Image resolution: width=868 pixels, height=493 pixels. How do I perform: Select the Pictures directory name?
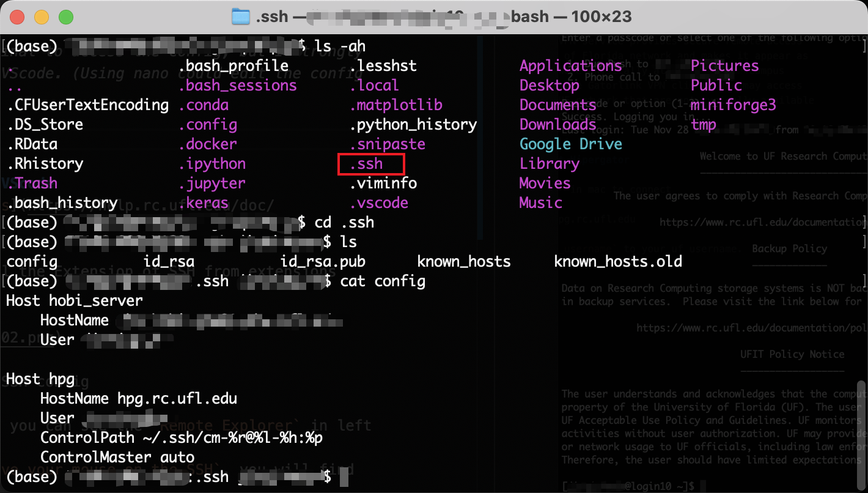[x=725, y=65]
